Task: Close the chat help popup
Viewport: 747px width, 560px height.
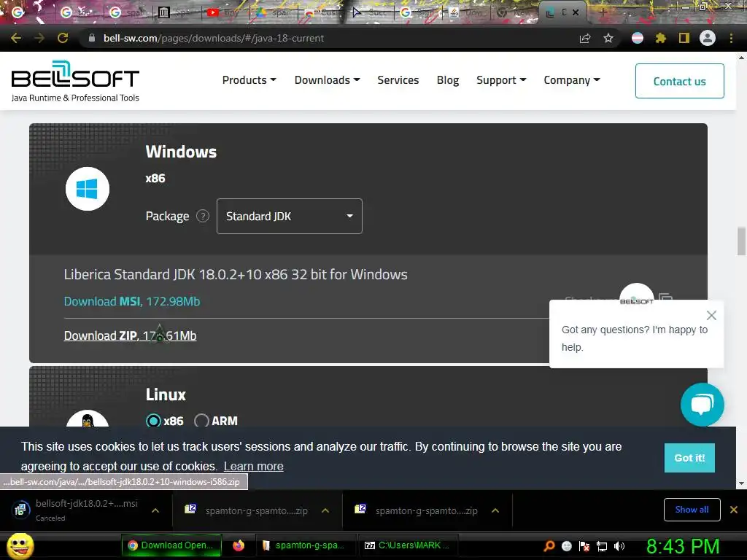Action: (x=711, y=315)
